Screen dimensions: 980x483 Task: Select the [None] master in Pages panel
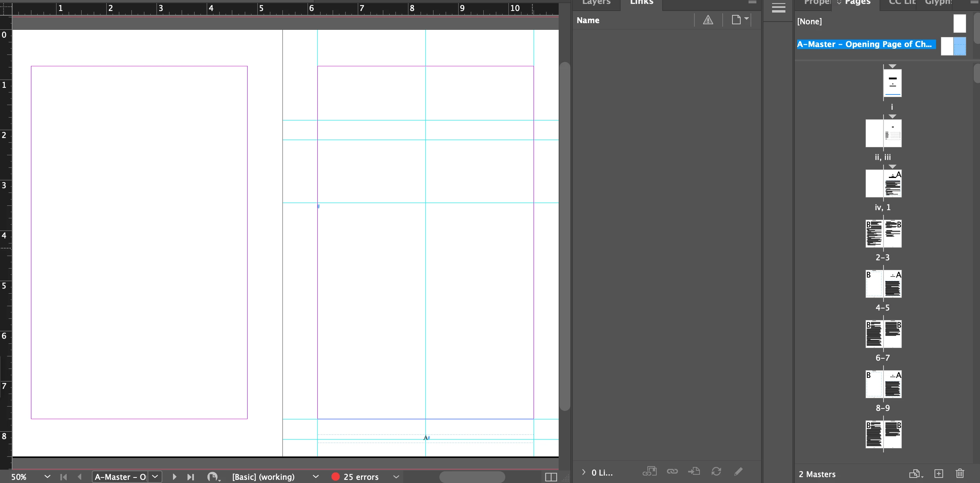809,22
